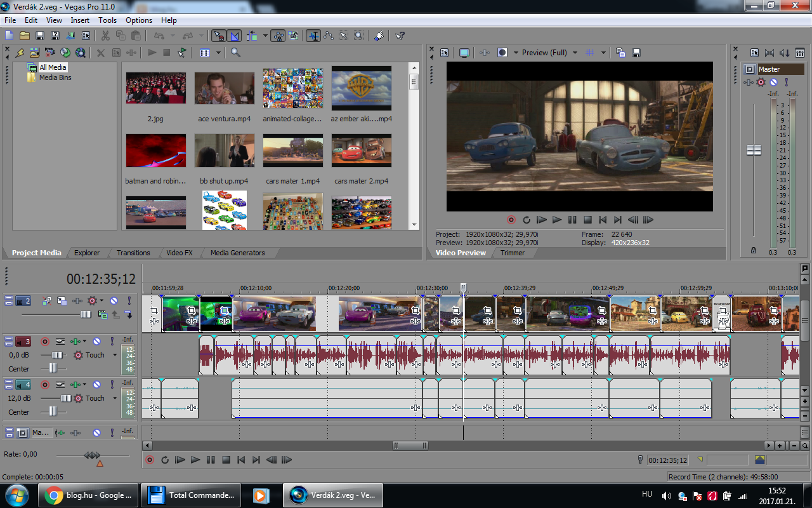Solo audio track 4
Screen dimensions: 812x508
pos(112,384)
